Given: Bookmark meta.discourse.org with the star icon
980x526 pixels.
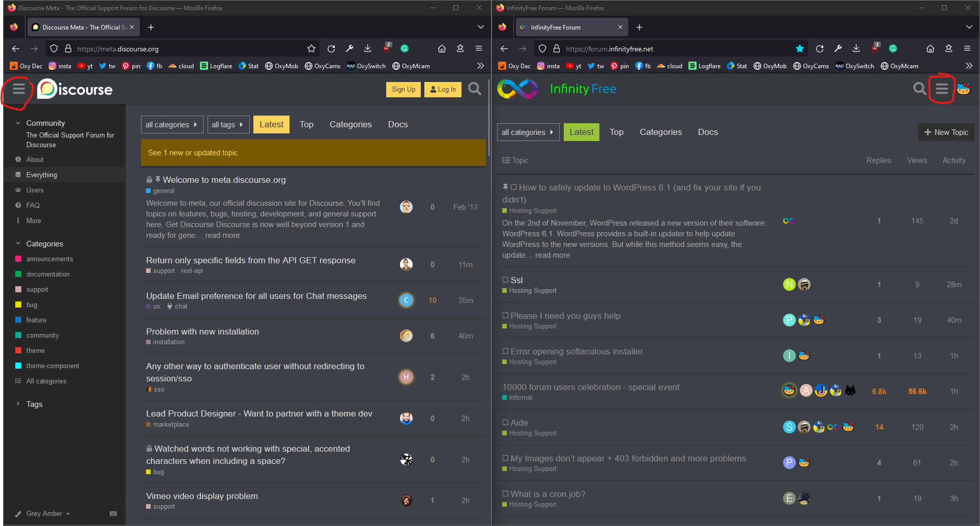Looking at the screenshot, I should click(x=311, y=49).
